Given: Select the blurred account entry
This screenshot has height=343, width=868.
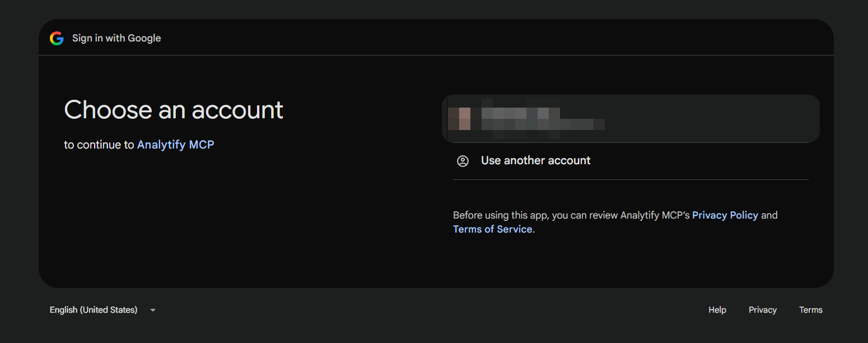Looking at the screenshot, I should click(631, 119).
